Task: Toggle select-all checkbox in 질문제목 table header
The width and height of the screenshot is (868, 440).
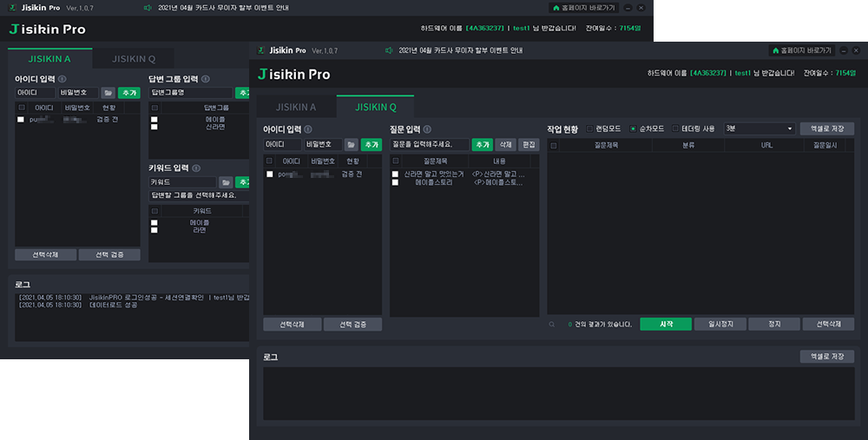Action: coord(395,161)
